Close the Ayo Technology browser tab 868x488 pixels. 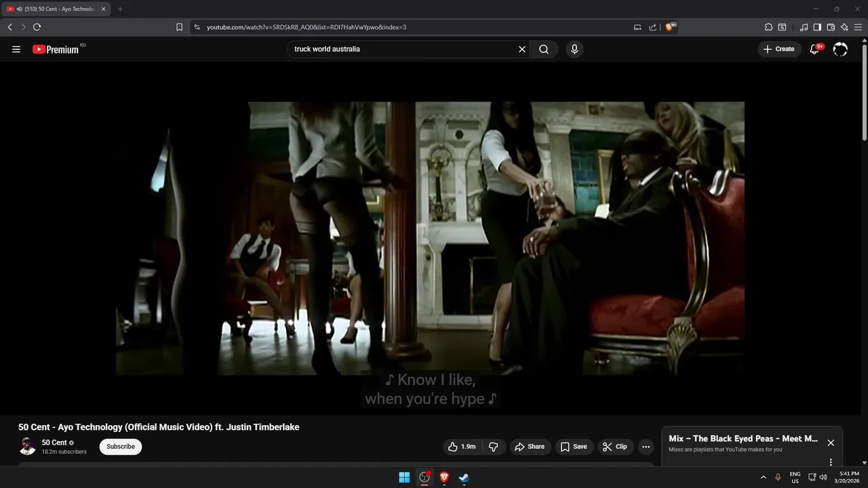103,9
